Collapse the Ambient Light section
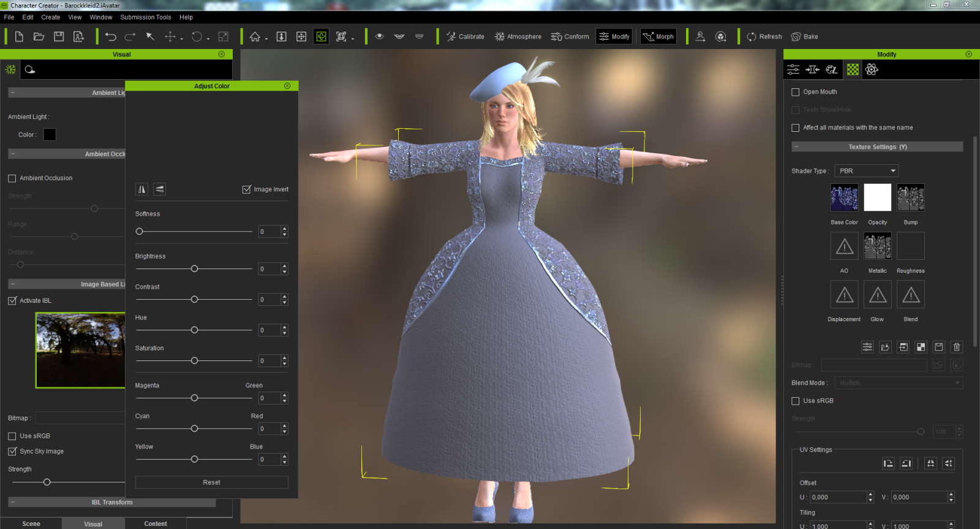The width and height of the screenshot is (980, 529). (12, 93)
